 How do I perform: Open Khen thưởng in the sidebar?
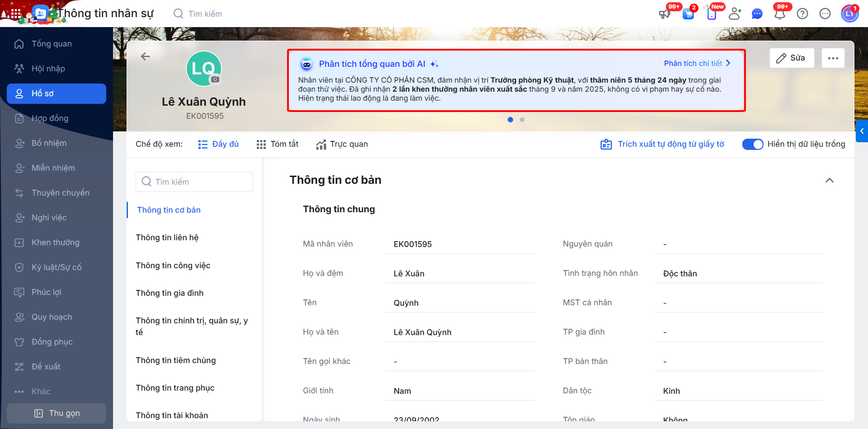point(57,242)
